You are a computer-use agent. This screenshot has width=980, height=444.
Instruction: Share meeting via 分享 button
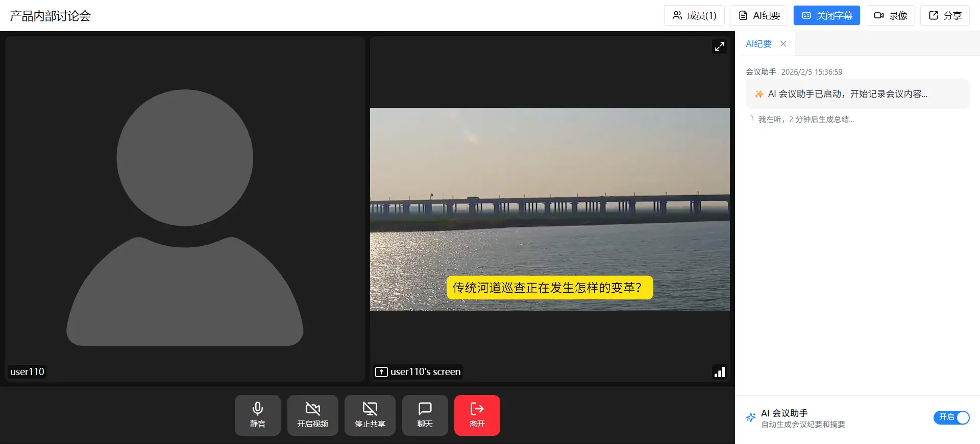point(945,15)
